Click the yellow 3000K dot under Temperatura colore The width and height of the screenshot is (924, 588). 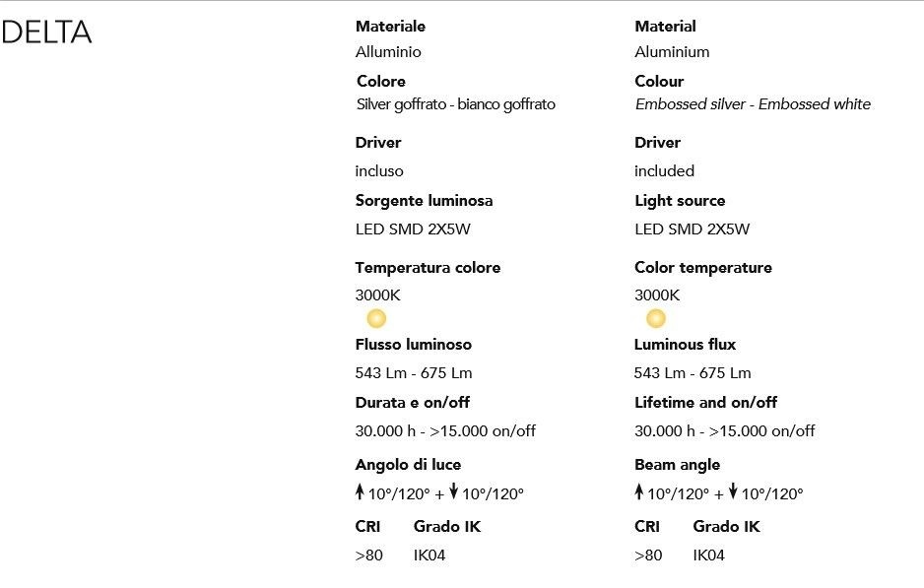[x=376, y=318]
